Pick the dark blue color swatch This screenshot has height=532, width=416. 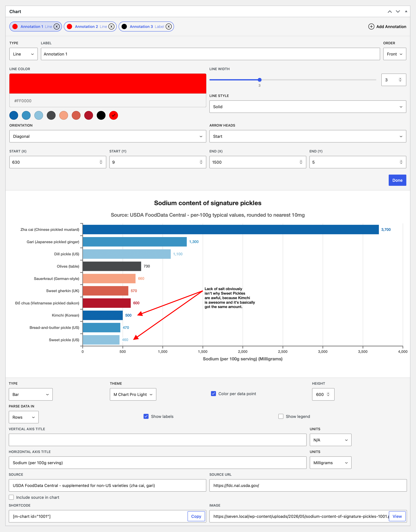point(14,115)
